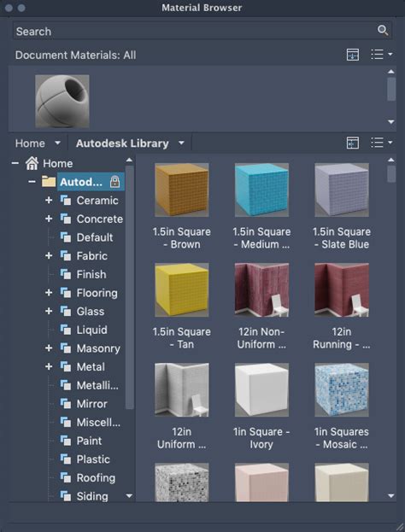Viewport: 405px width, 532px height.
Task: Select the Flooring category
Action: pyautogui.click(x=97, y=293)
